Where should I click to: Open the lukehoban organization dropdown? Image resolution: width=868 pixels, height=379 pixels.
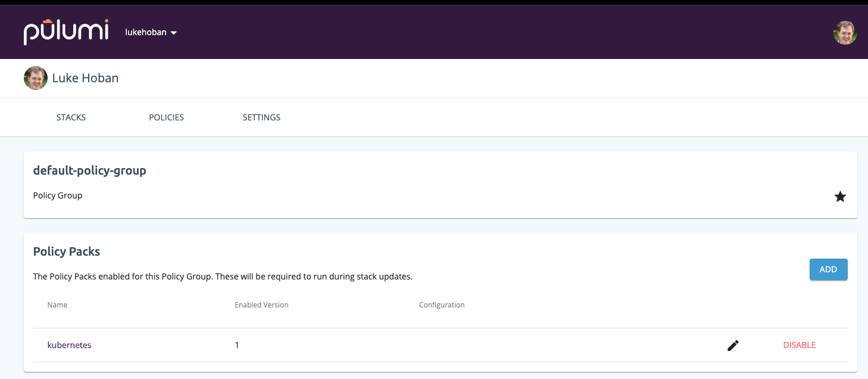[151, 32]
